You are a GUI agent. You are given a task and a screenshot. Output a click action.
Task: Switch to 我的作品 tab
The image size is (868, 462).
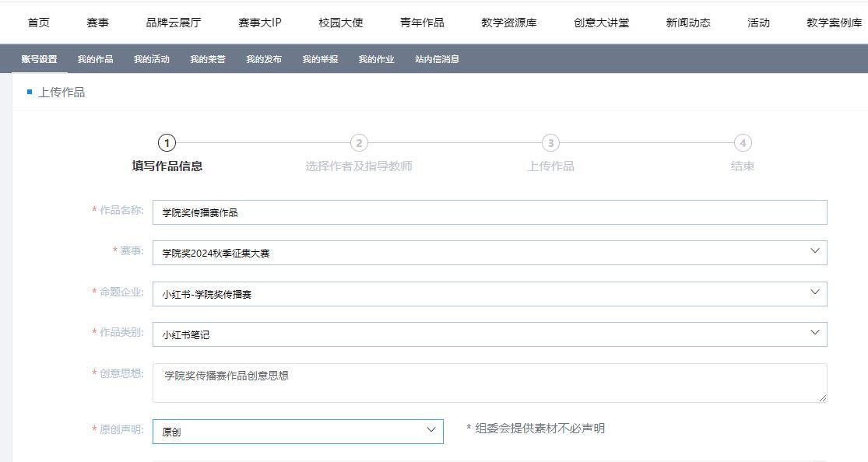tap(95, 59)
